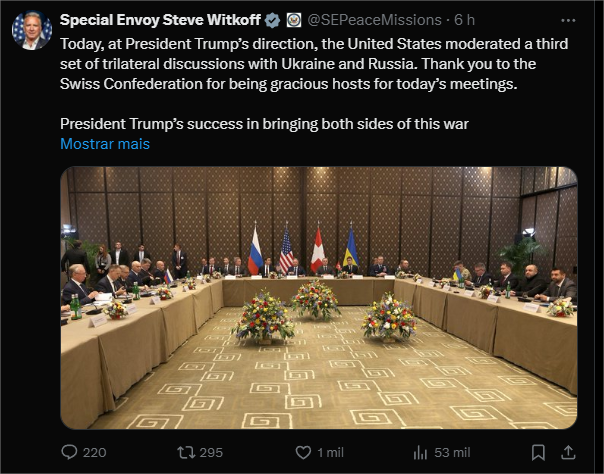Open the Special Envoy Steve Witkoff name link
This screenshot has height=474, width=604.
coord(160,20)
